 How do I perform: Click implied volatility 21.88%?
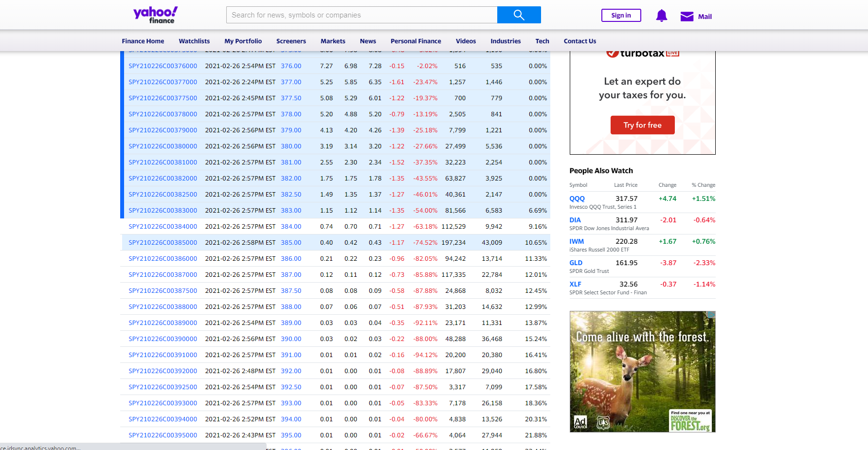536,435
